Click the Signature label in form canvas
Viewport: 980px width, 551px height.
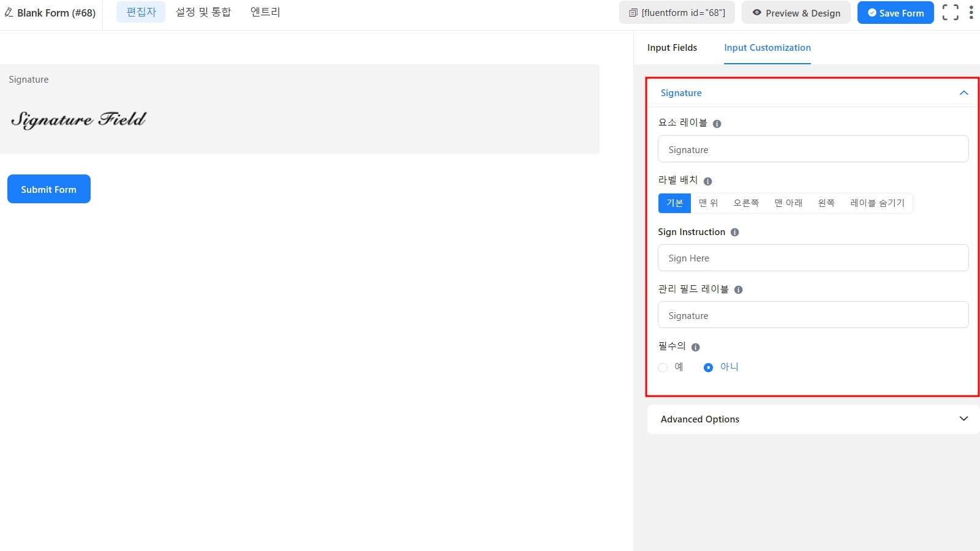tap(29, 80)
